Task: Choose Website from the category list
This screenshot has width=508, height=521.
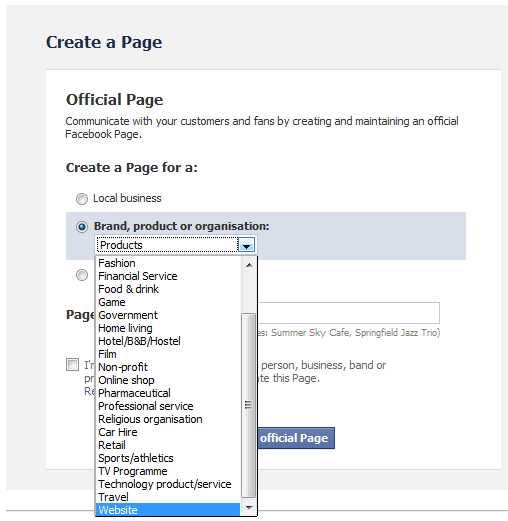Action: [168, 510]
